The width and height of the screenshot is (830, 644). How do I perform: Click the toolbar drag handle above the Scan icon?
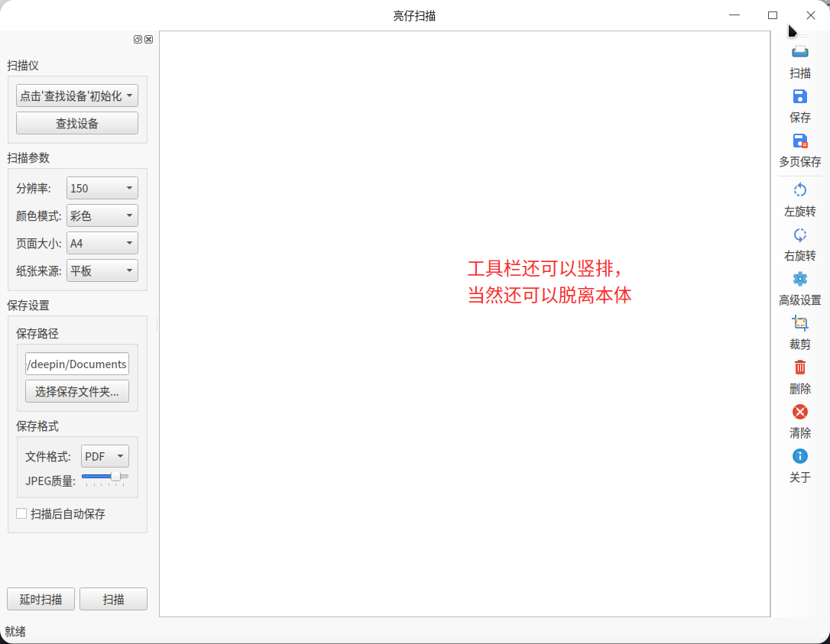click(x=800, y=36)
